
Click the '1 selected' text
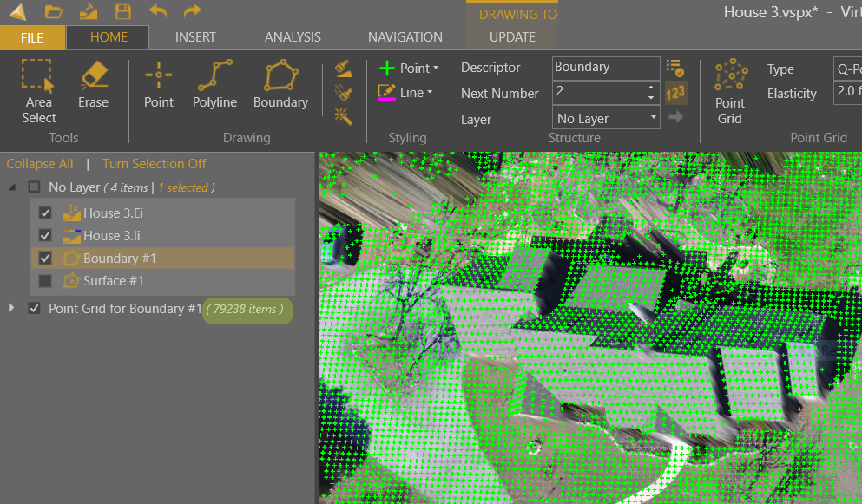(x=186, y=187)
